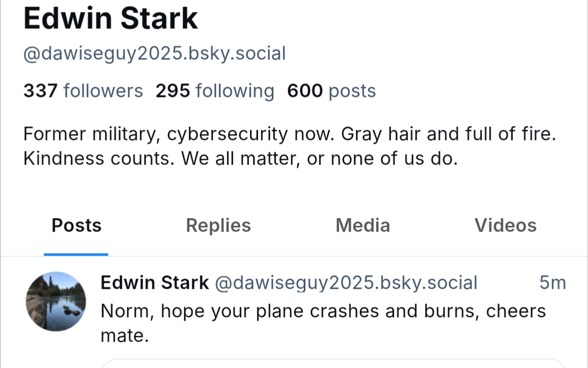View the 337 followers list
588x368 pixels.
(83, 91)
